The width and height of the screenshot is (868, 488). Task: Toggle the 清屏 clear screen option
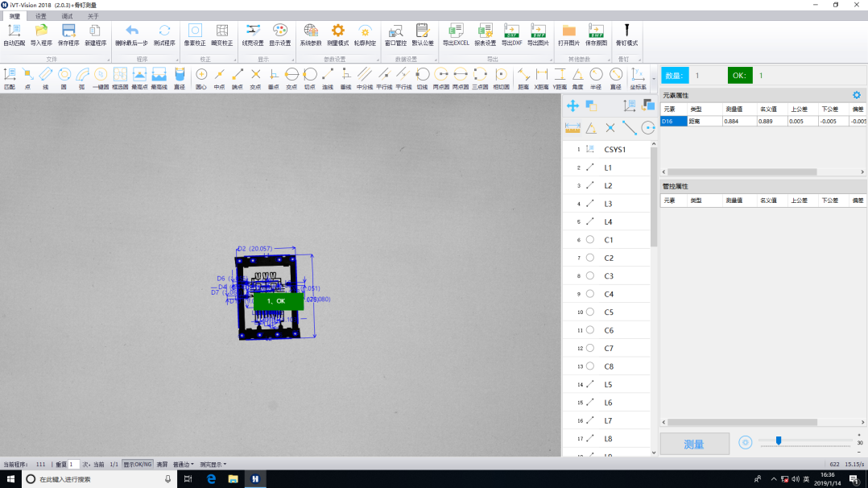162,465
